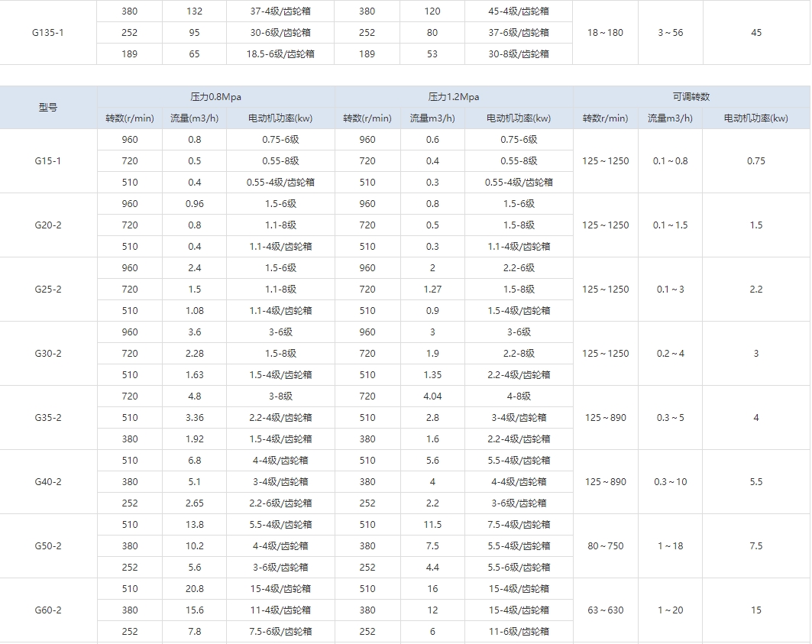Click the 压力0.8Mpa header
This screenshot has width=812, height=644.
(x=215, y=97)
